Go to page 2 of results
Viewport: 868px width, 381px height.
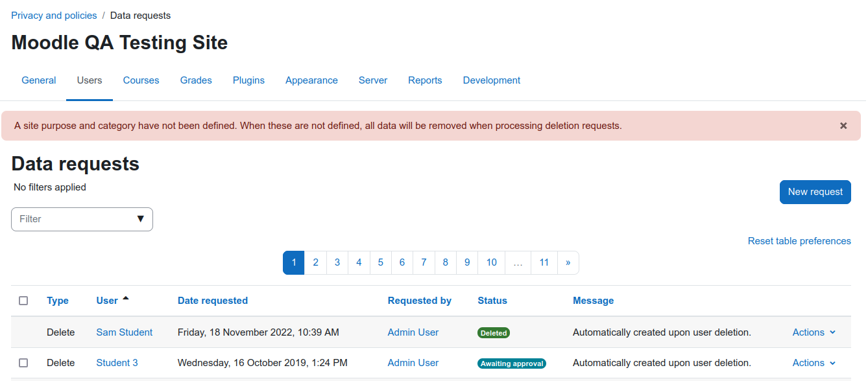click(x=316, y=262)
